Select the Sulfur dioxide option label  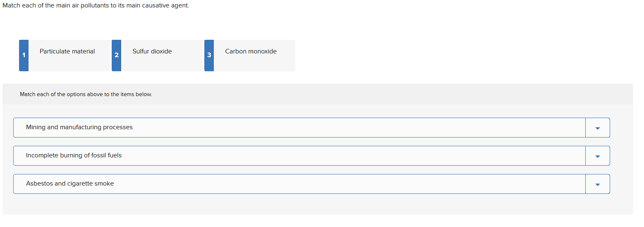[152, 51]
